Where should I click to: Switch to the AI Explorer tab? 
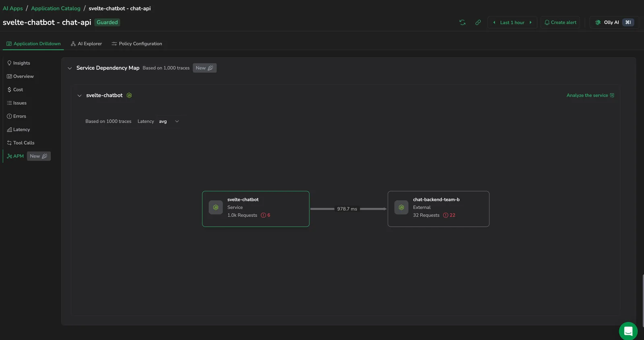coord(86,44)
